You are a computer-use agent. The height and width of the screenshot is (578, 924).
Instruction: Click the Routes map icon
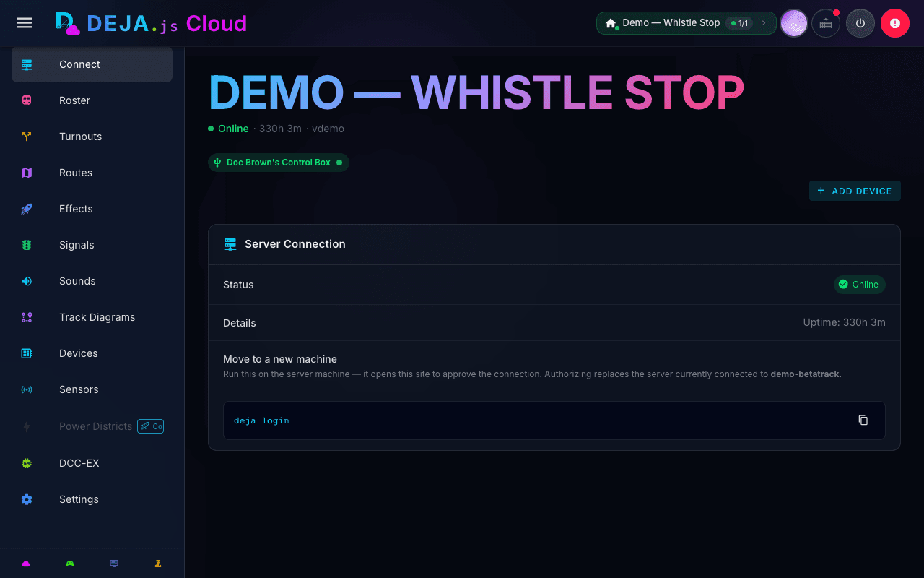tap(27, 173)
